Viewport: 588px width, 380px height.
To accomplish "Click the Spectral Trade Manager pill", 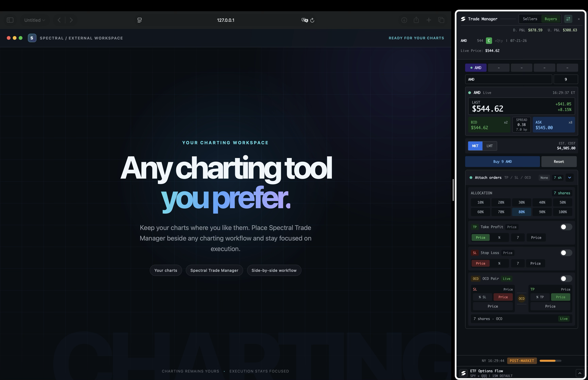I will point(214,270).
